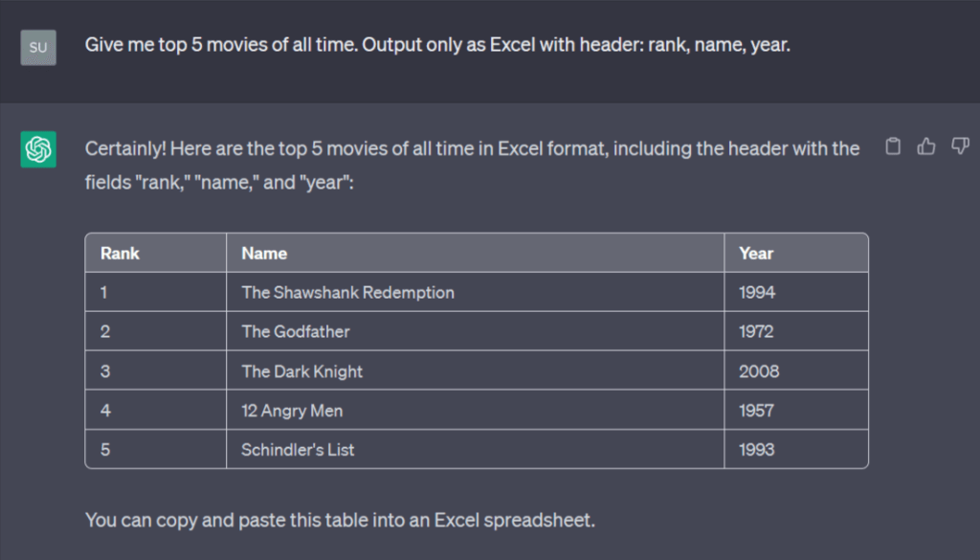Screen dimensions: 980x560
Task: Click the 1993 year cell
Action: [756, 450]
